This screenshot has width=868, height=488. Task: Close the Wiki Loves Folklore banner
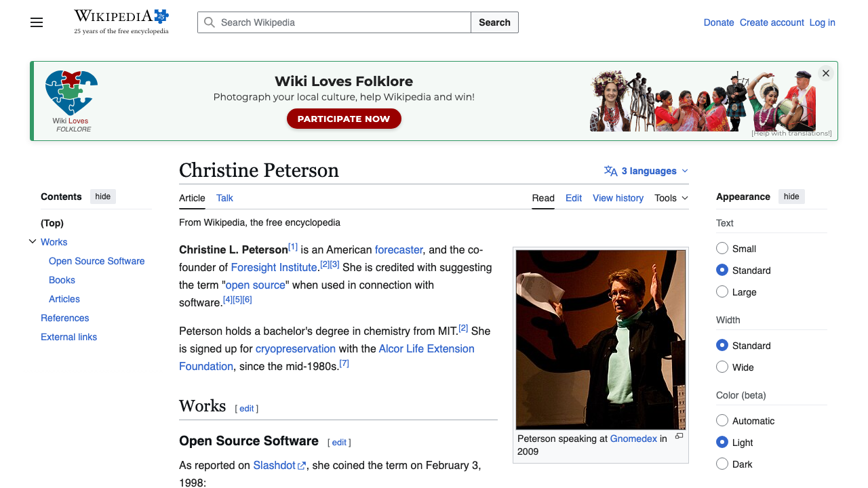click(825, 73)
